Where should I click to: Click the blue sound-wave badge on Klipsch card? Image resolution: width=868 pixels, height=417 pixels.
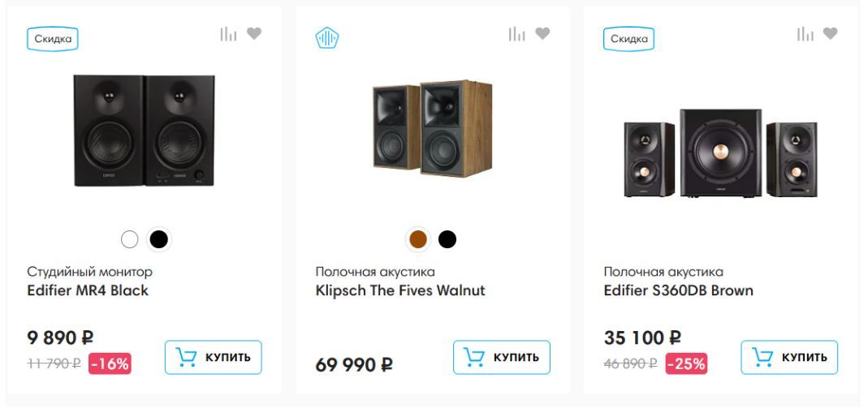(327, 38)
